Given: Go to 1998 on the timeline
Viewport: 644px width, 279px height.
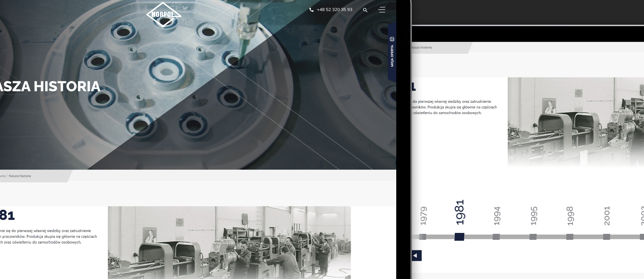Looking at the screenshot, I should click(569, 237).
